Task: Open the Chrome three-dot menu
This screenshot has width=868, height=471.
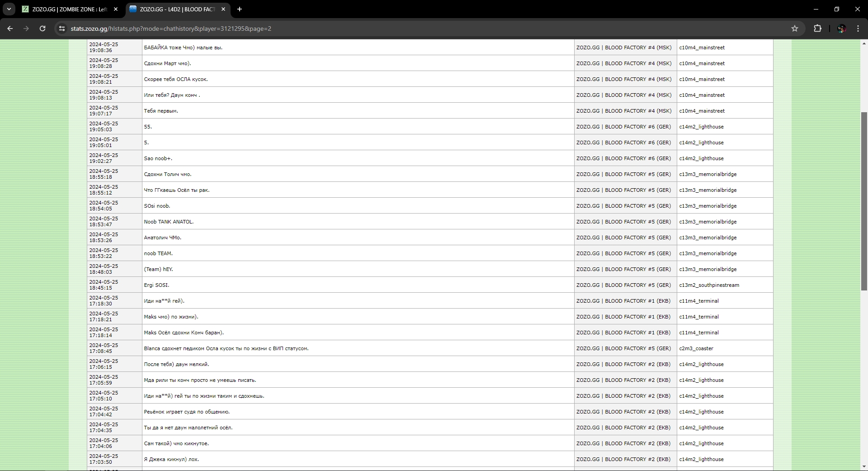Action: [x=858, y=29]
